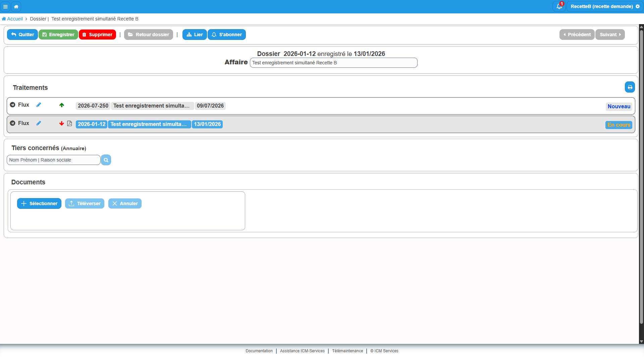The height and width of the screenshot is (362, 644).
Task: Click the © ICM Services footer text
Action: 384,351
